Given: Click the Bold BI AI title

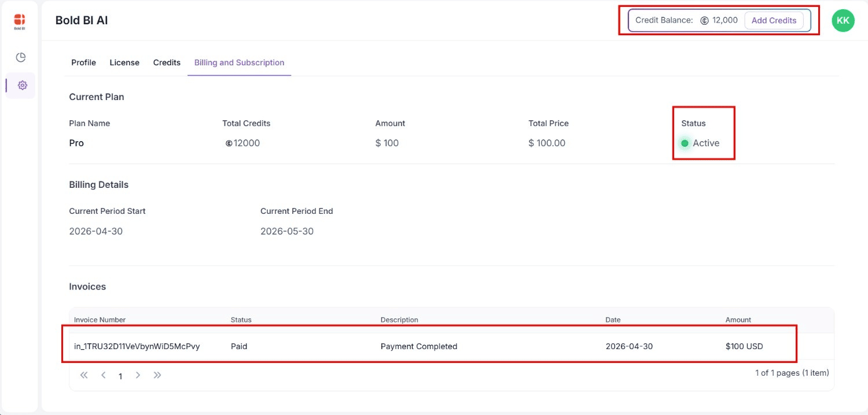Looking at the screenshot, I should (82, 20).
